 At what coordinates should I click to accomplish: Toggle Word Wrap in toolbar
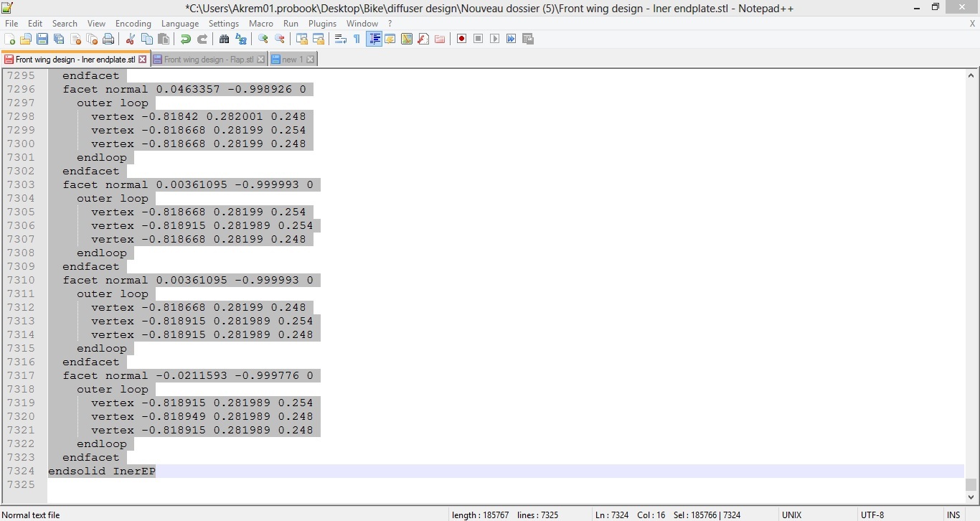[x=341, y=39]
